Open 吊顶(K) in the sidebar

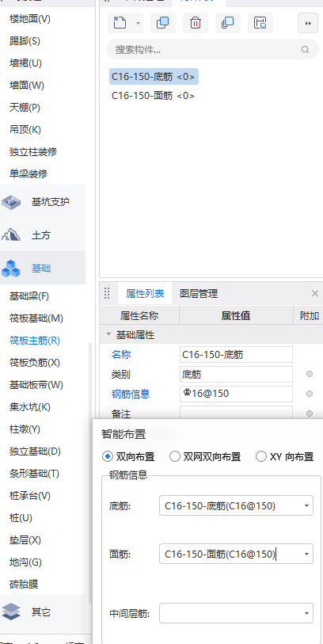pos(25,130)
